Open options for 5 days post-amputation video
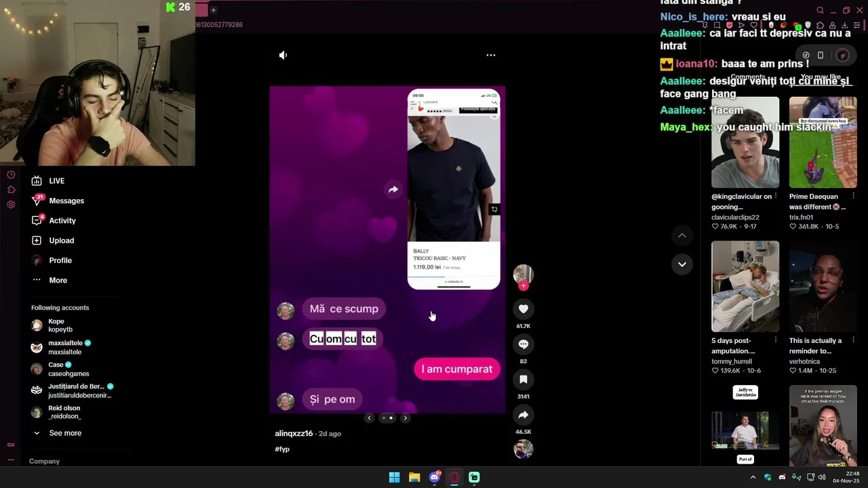868x488 pixels. click(x=776, y=341)
